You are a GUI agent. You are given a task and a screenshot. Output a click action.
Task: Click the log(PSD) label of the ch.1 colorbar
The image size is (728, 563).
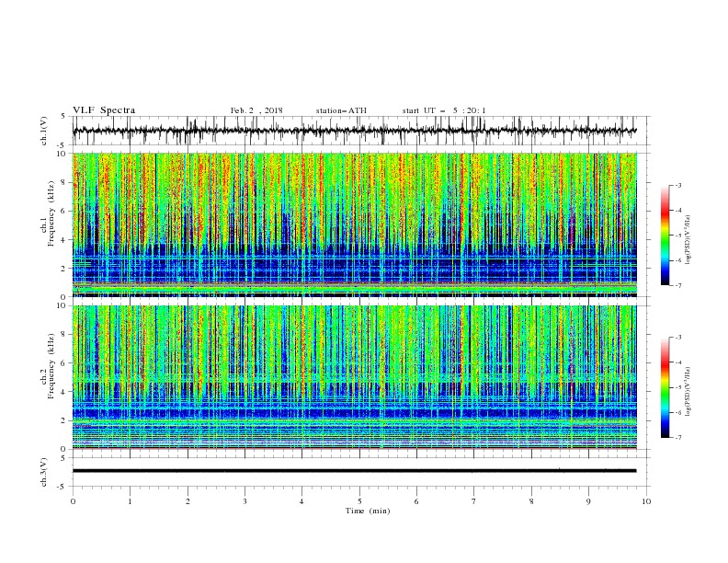pyautogui.click(x=688, y=239)
